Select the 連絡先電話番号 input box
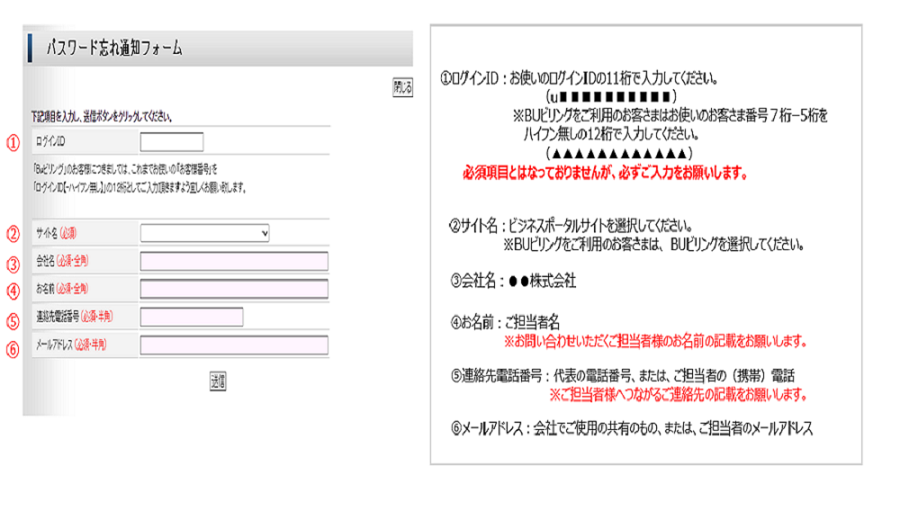The image size is (900, 511). coord(192,317)
